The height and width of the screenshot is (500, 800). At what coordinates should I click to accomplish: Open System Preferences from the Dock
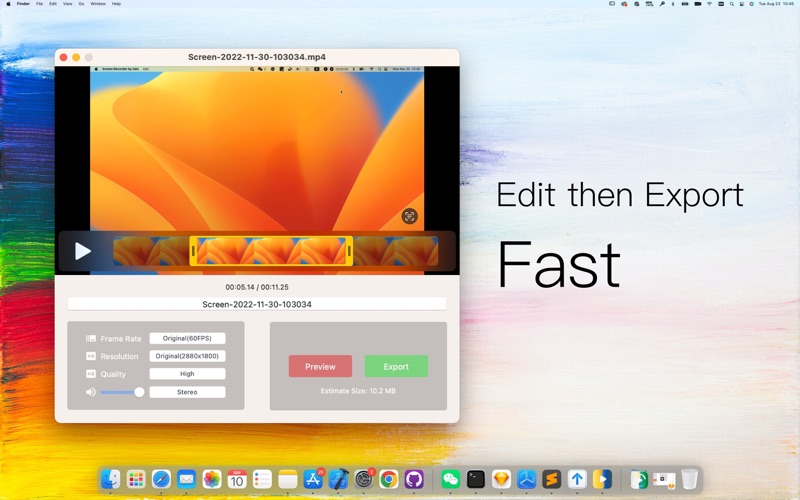(363, 480)
